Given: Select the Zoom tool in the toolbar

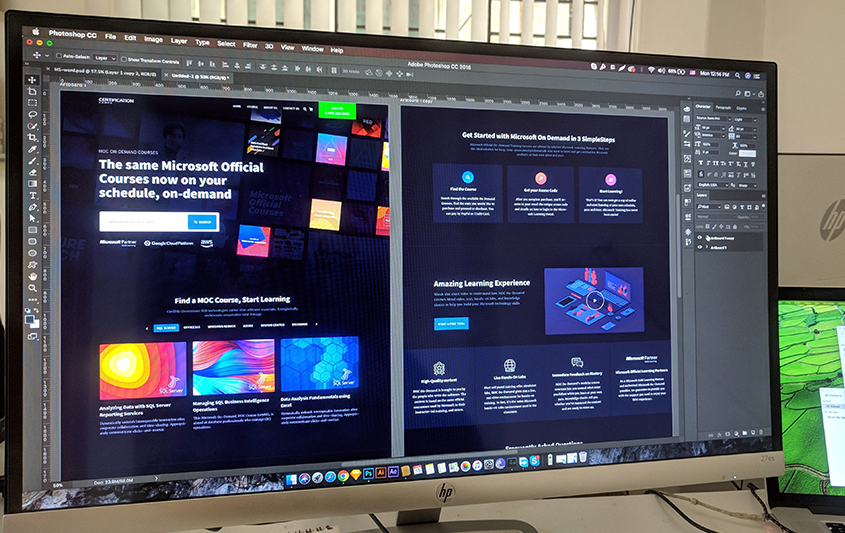Looking at the screenshot, I should (33, 287).
